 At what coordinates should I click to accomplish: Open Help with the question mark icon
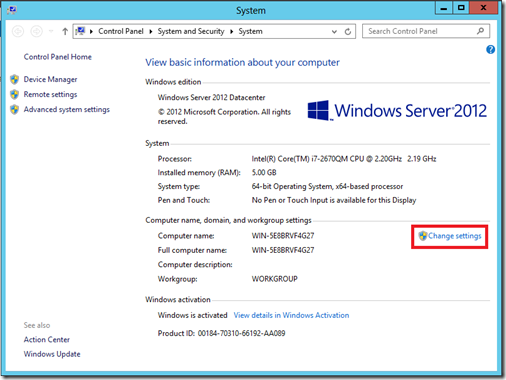pyautogui.click(x=490, y=50)
